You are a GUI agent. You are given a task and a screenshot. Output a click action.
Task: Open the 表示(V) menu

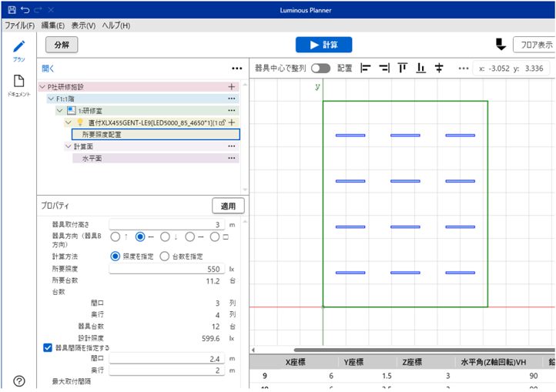click(x=83, y=25)
